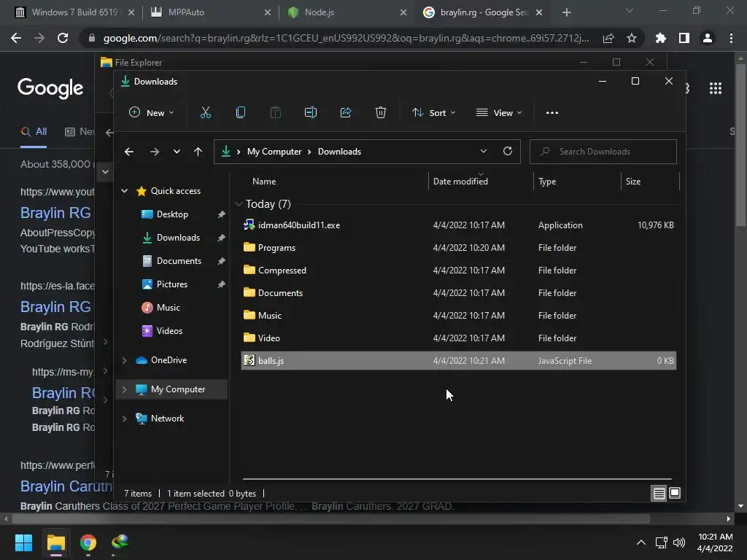Image resolution: width=747 pixels, height=560 pixels.
Task: Click the Share icon in toolbar
Action: coord(345,113)
